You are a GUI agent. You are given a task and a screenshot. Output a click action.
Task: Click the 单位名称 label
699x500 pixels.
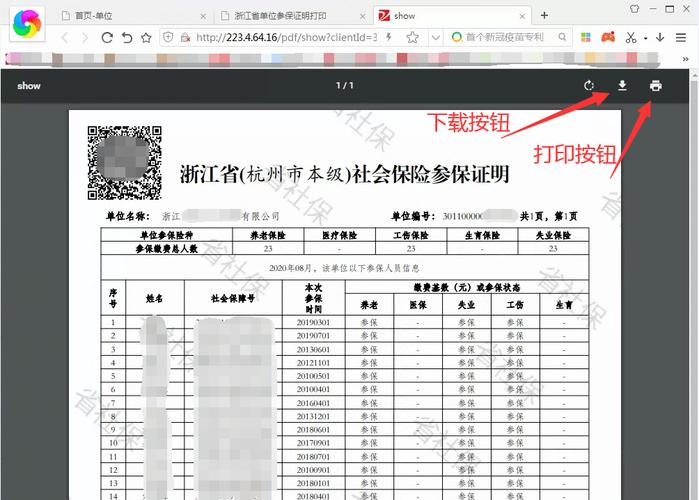(127, 217)
